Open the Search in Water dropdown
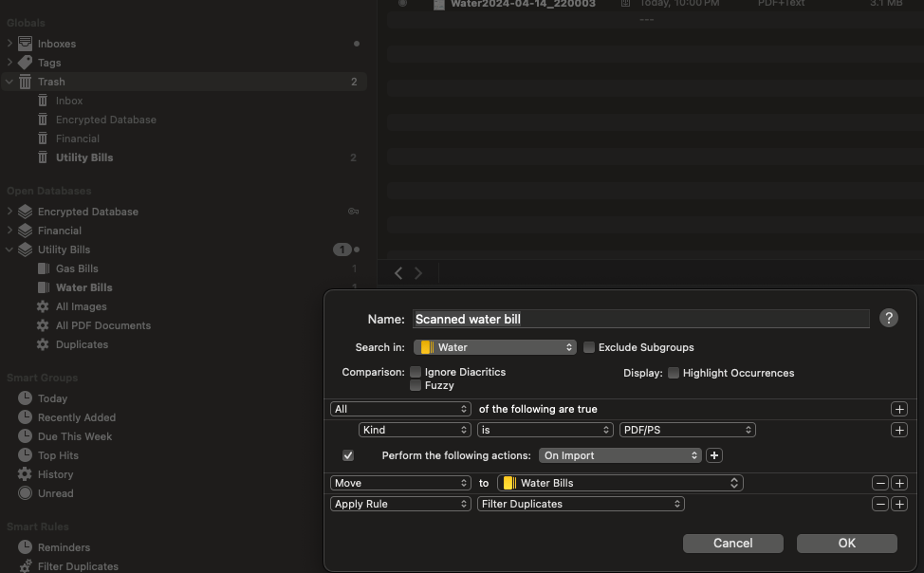 (495, 347)
